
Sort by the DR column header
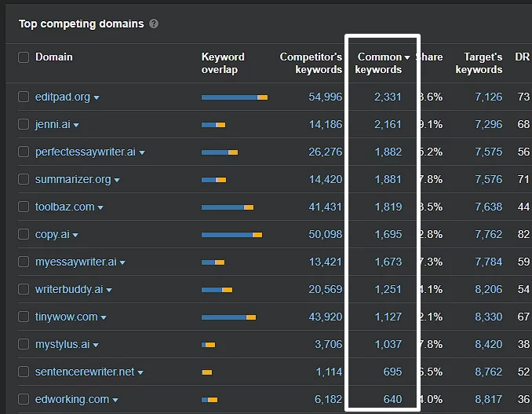point(522,57)
